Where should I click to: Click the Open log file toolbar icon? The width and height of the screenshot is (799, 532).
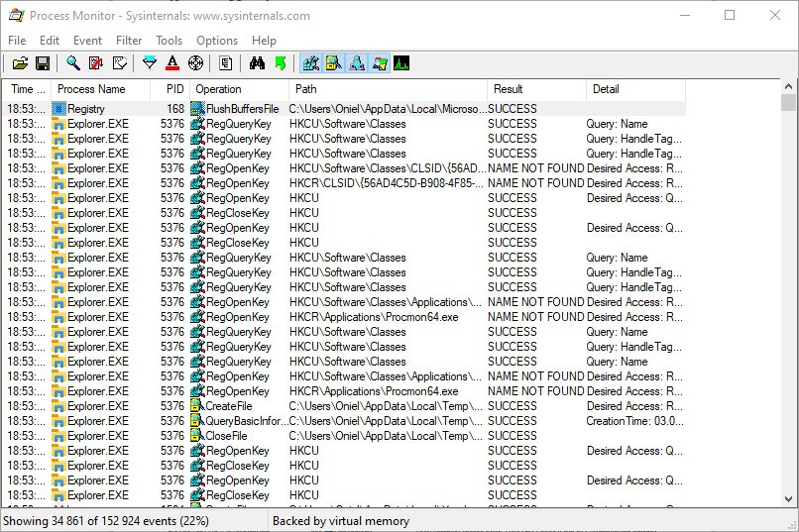point(20,63)
